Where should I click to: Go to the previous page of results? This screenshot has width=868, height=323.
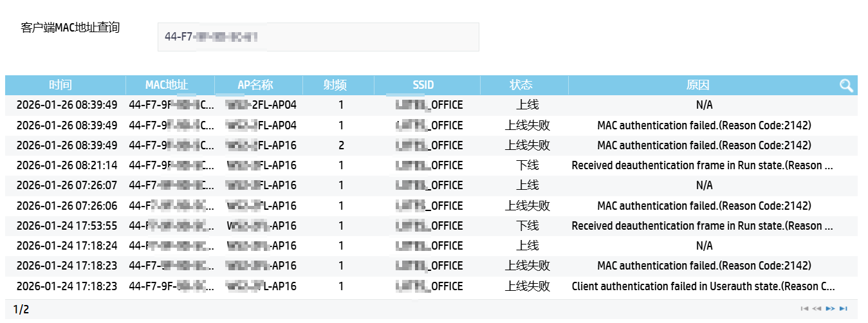point(817,309)
